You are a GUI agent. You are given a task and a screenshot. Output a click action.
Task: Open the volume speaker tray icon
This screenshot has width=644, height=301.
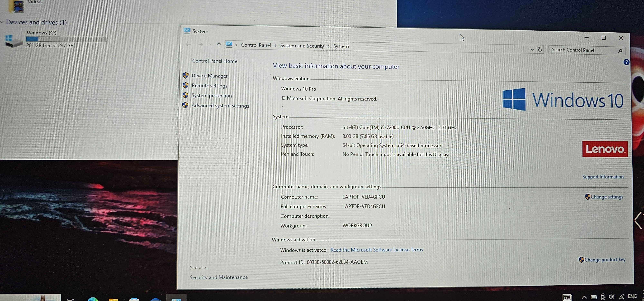(x=611, y=297)
